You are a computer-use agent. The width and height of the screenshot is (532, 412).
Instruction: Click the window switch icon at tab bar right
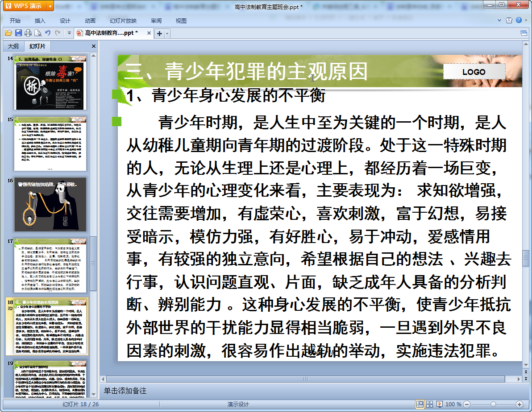[x=524, y=33]
